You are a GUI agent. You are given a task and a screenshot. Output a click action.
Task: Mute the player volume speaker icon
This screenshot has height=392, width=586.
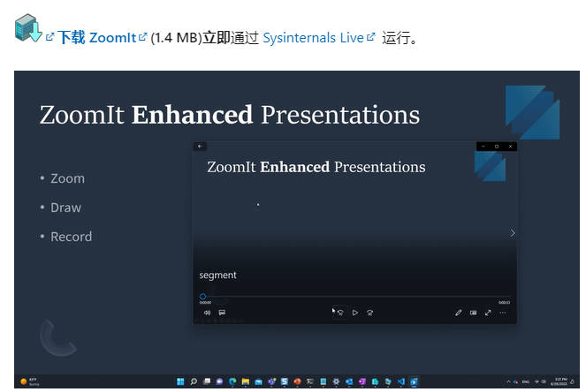tap(207, 313)
